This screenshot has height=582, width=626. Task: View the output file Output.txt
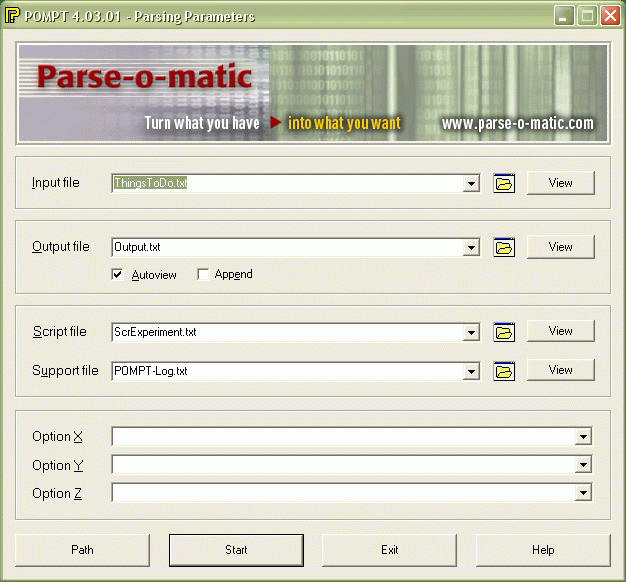561,247
